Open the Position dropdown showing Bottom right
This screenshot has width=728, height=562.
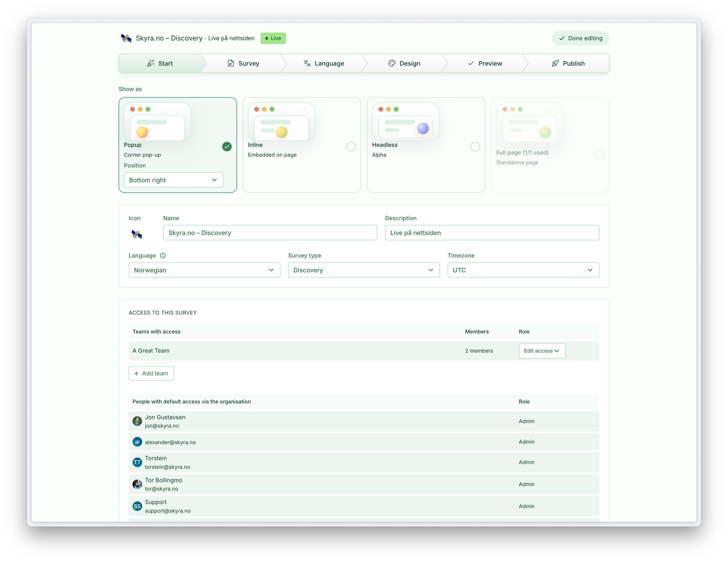click(x=174, y=180)
